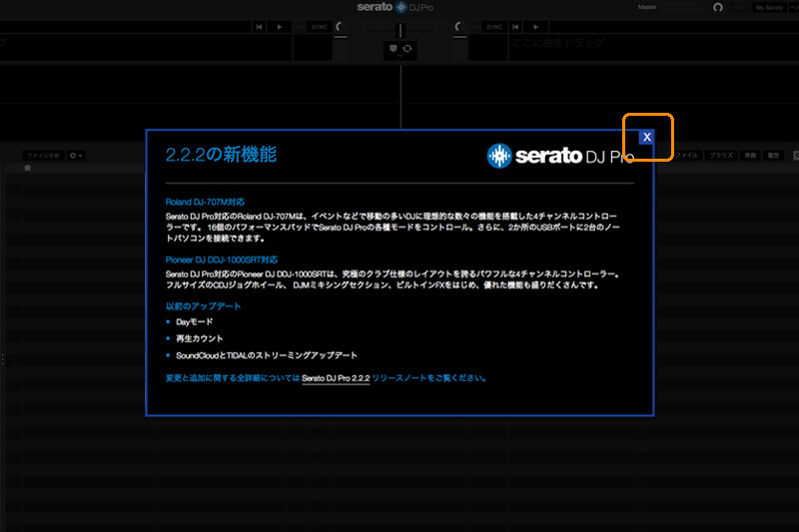799x532 pixels.
Task: Click the Master output level meter
Action: pos(681,7)
